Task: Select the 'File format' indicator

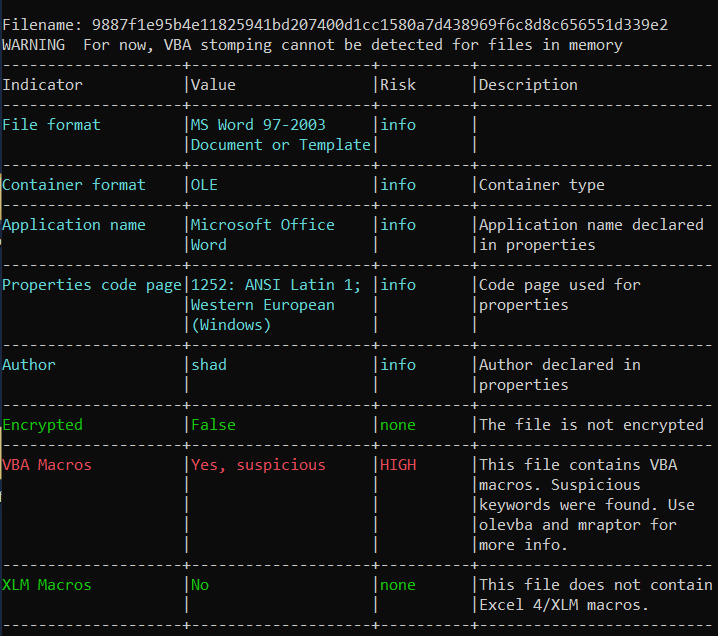Action: 51,125
